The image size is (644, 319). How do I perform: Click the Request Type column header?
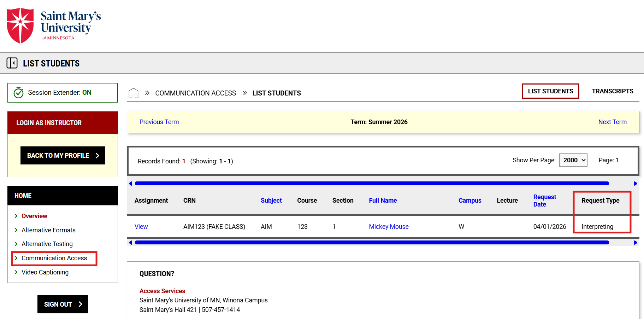(600, 201)
